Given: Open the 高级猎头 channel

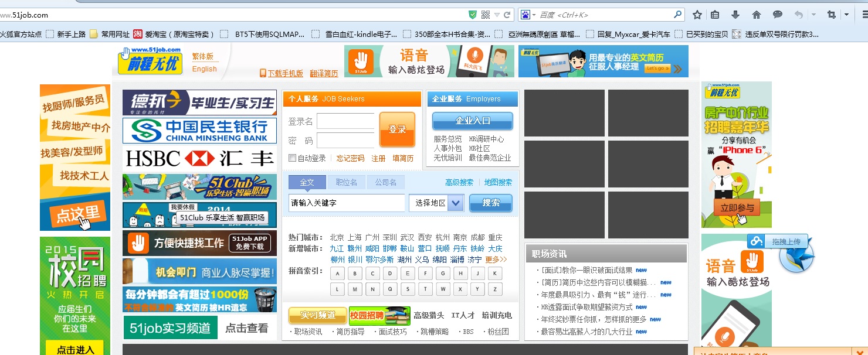Looking at the screenshot, I should (x=429, y=315).
